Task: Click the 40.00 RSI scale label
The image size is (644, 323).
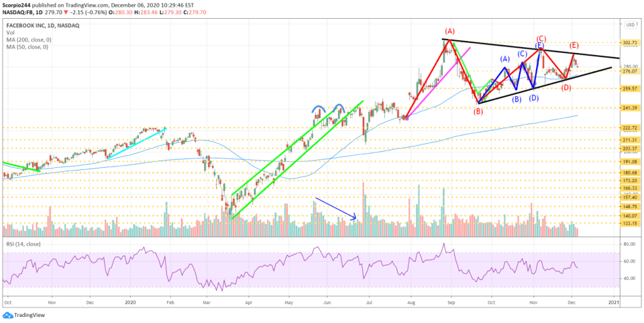Action: point(630,278)
